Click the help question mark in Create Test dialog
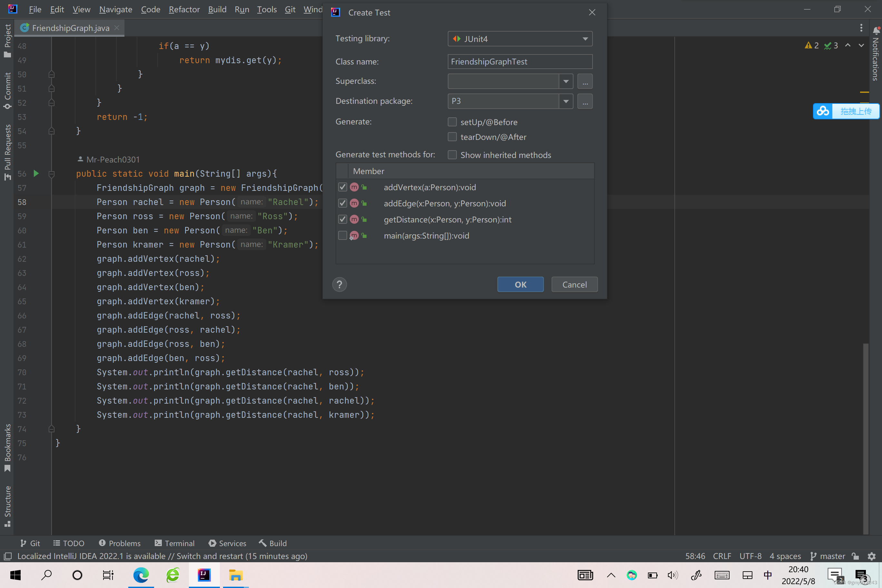 tap(339, 284)
